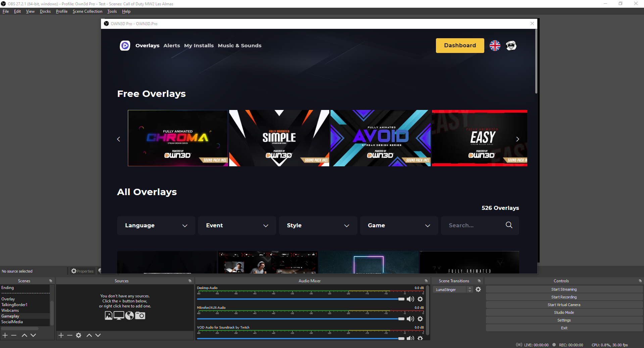644x348 pixels.
Task: Pop out the Scene Transitions dock
Action: [x=479, y=281]
